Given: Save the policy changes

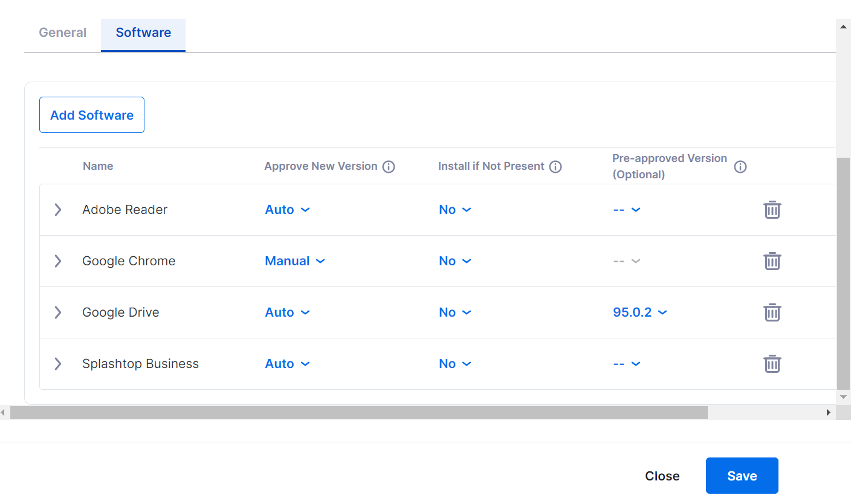Looking at the screenshot, I should pos(742,476).
